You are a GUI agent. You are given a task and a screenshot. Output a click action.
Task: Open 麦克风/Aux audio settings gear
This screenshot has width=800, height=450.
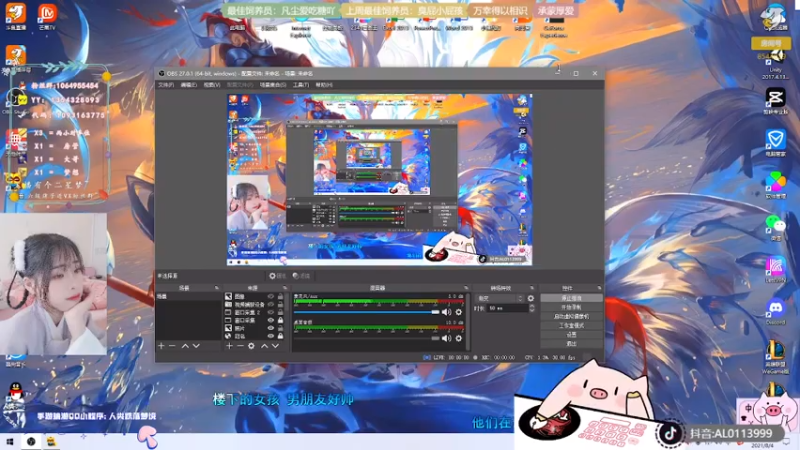(x=459, y=312)
